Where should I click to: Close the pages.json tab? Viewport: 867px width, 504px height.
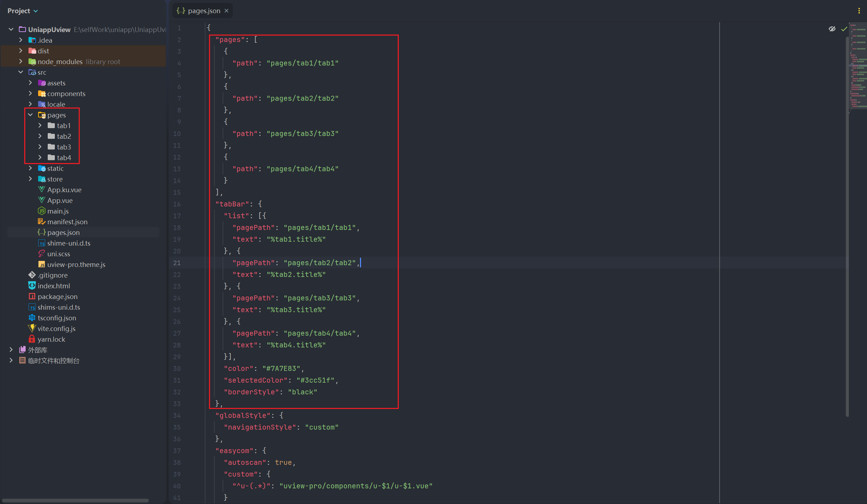coord(226,11)
